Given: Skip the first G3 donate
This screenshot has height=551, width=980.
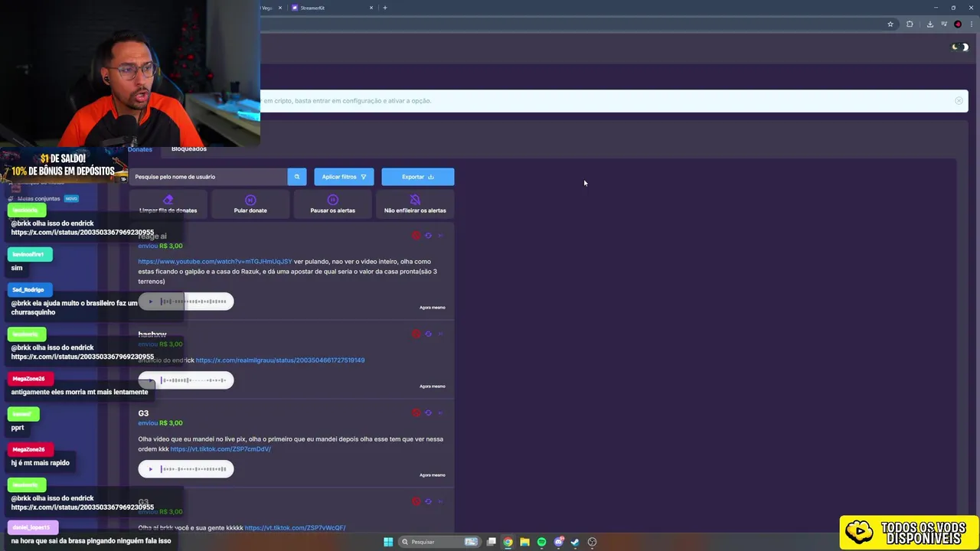Looking at the screenshot, I should coord(440,413).
